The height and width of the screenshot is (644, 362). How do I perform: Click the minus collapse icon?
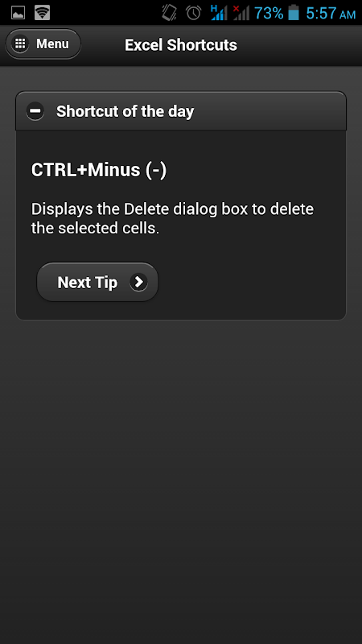(x=35, y=111)
